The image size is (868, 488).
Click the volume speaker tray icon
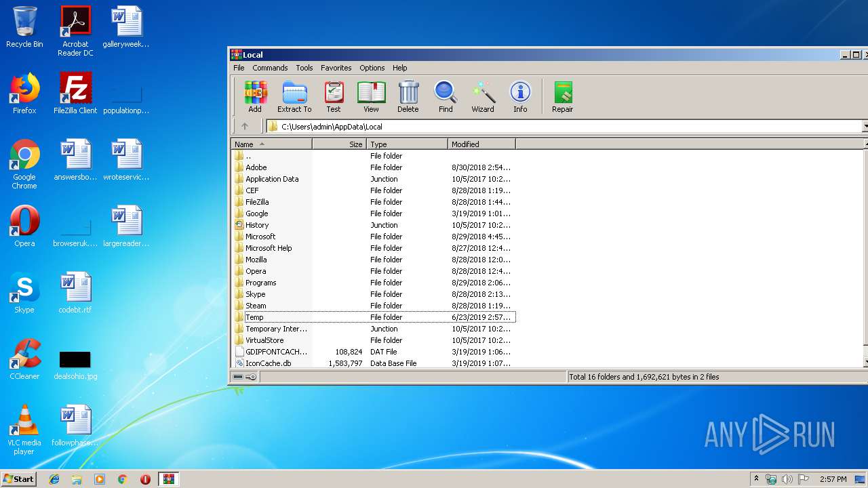coord(787,479)
